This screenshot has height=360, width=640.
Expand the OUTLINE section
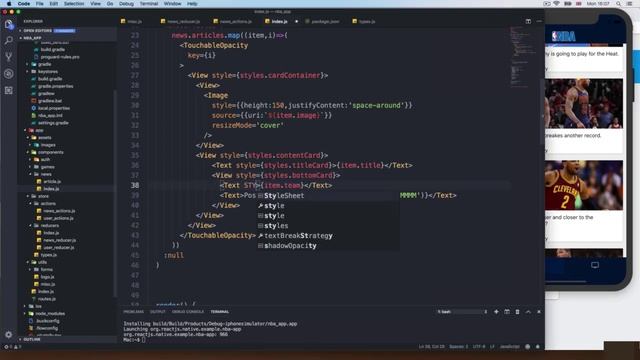[x=32, y=339]
